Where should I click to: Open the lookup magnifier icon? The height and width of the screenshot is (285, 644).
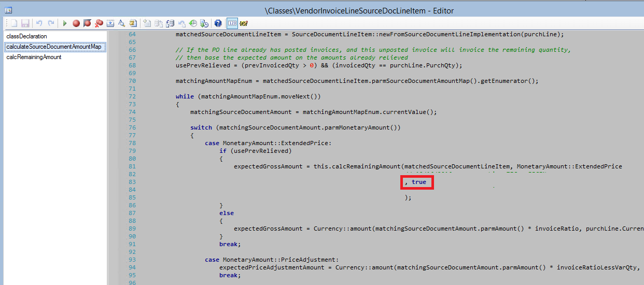pyautogui.click(x=121, y=23)
